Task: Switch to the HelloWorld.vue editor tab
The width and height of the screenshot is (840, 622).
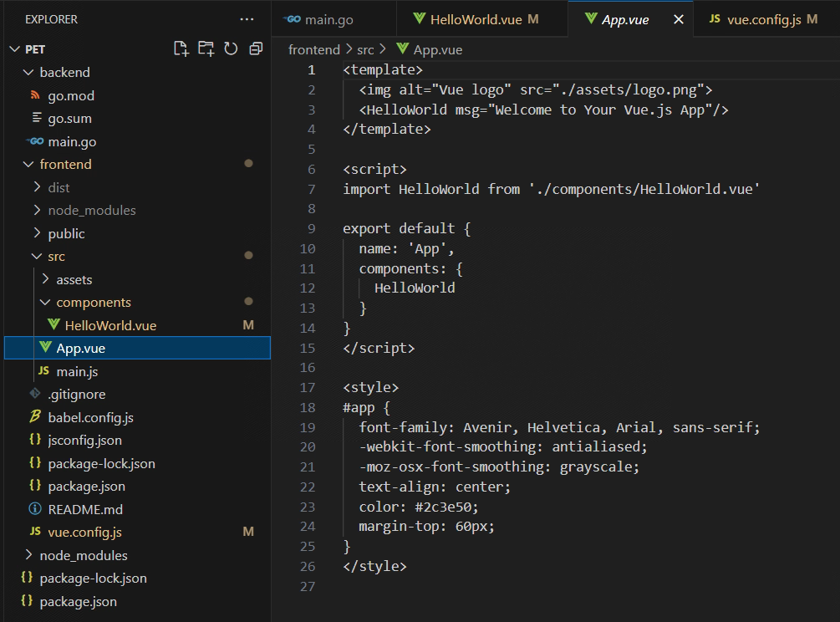Action: [x=482, y=19]
